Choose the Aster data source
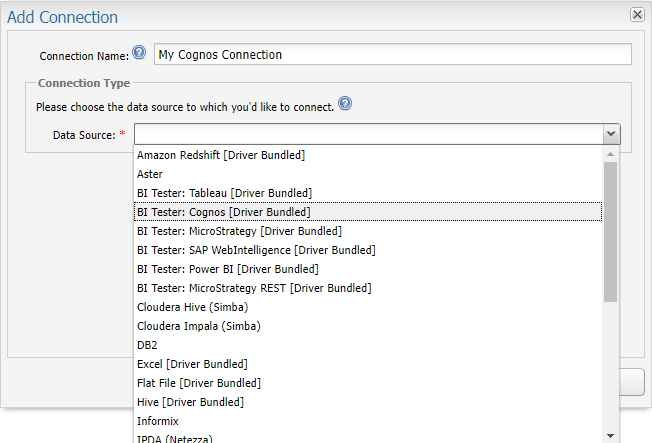This screenshot has height=443, width=652. [368, 174]
